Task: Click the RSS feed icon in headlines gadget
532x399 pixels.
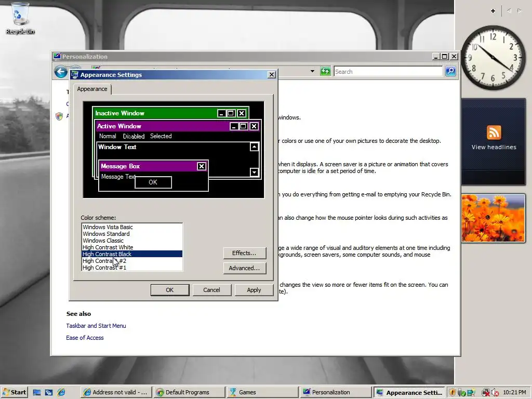Action: 494,132
